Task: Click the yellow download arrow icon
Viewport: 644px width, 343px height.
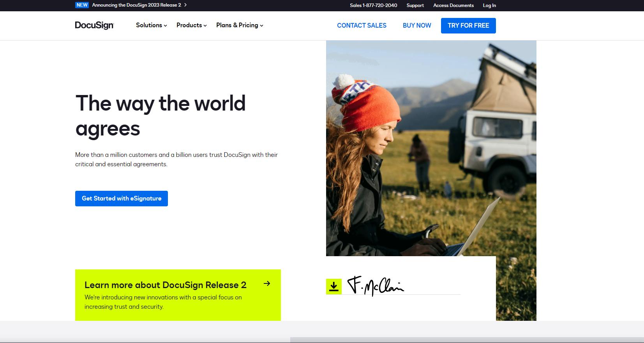Action: [334, 287]
